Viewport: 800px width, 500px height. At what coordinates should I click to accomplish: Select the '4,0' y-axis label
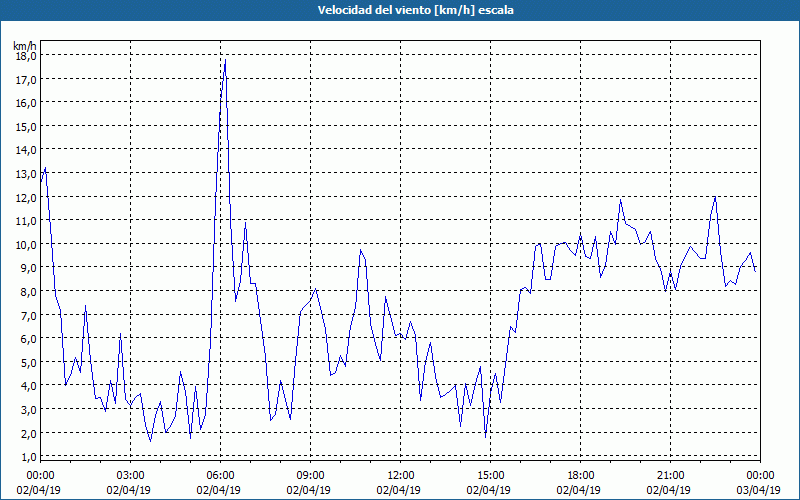point(28,386)
